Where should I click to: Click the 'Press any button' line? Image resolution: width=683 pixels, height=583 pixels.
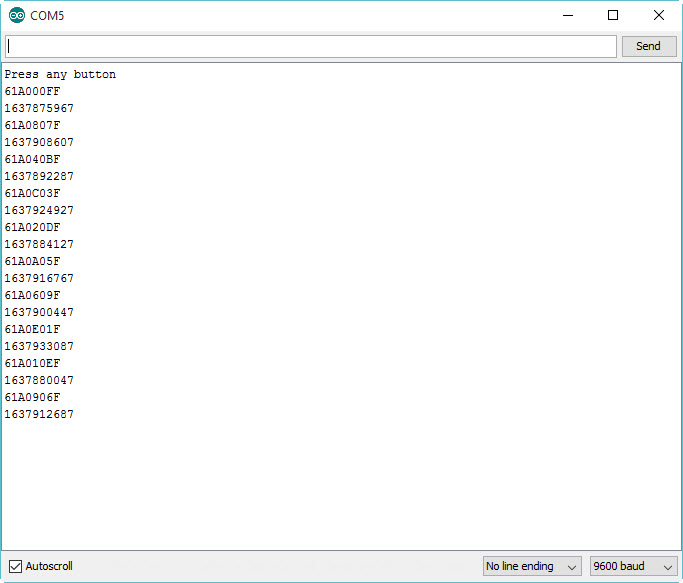pos(60,75)
